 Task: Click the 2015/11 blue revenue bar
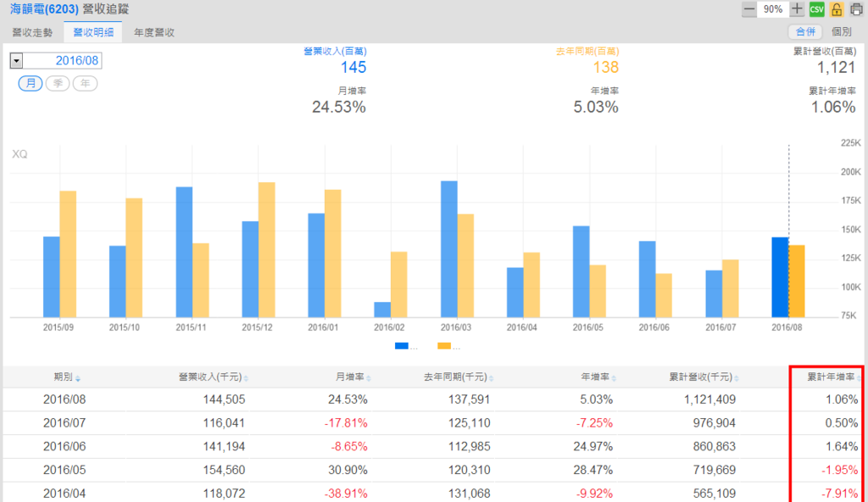pyautogui.click(x=184, y=252)
